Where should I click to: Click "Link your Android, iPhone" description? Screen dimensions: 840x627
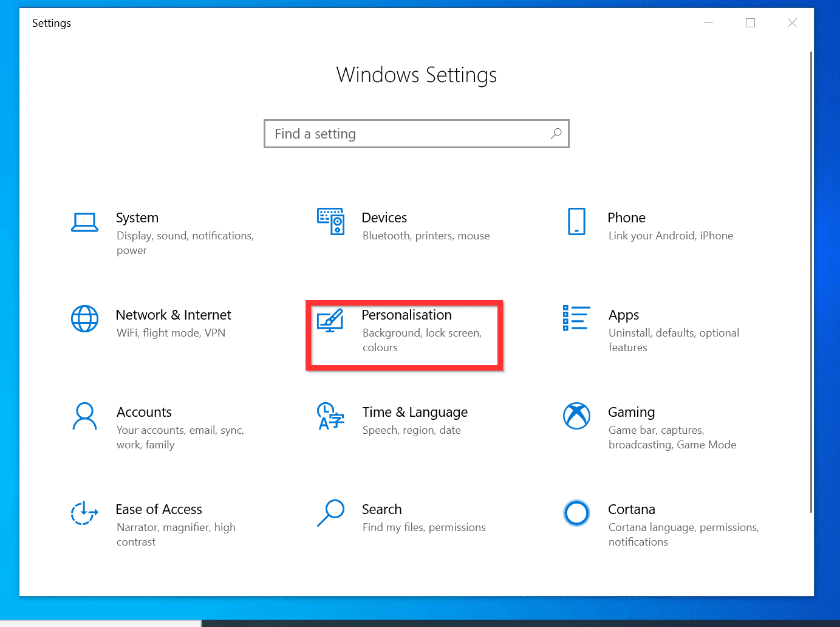tap(671, 236)
